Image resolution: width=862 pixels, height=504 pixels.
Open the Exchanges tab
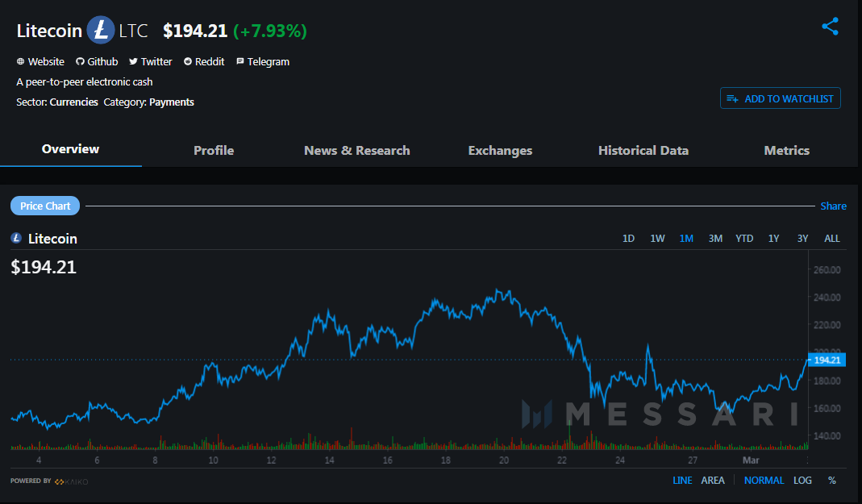point(500,151)
